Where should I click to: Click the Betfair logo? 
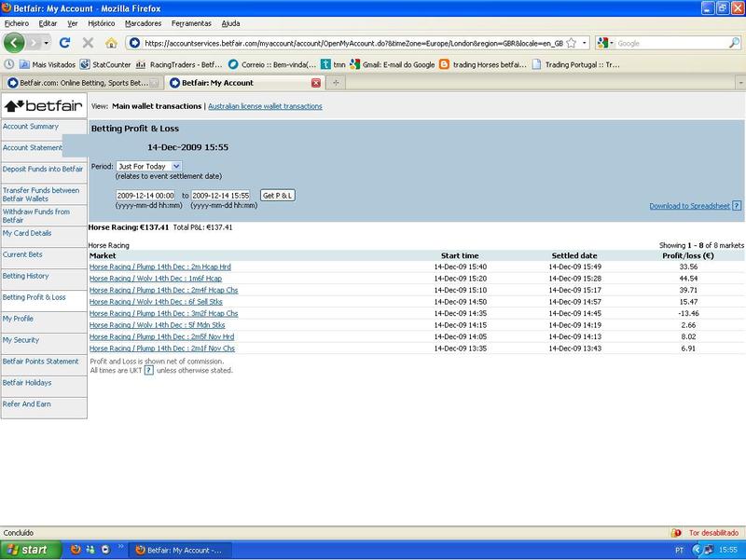(x=44, y=105)
